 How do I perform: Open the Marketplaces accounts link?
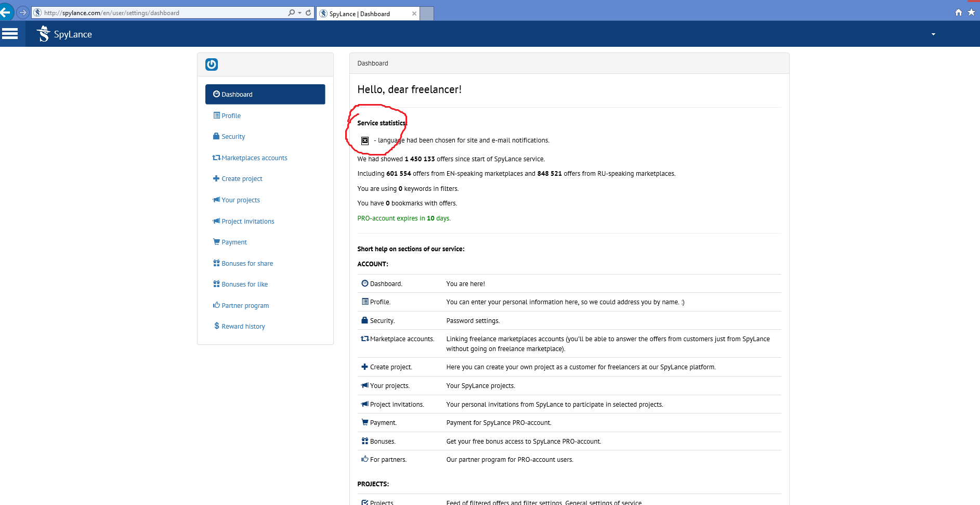click(254, 158)
